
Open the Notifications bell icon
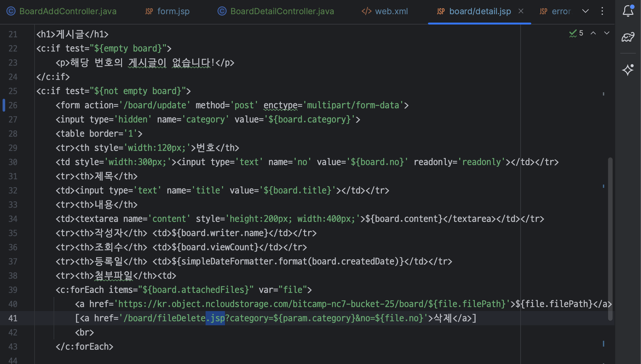click(x=628, y=11)
